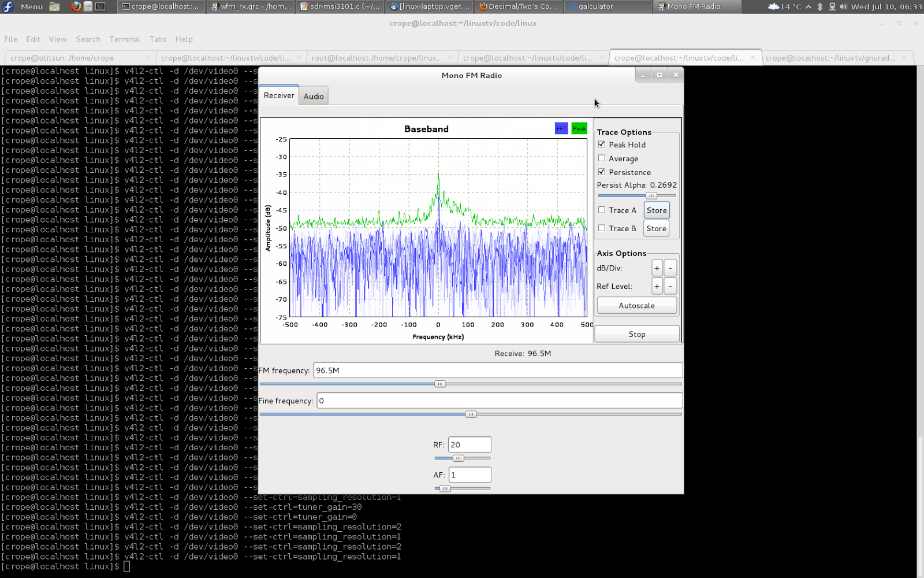
Task: Open the Fedora Menu launcher icon
Action: click(9, 6)
